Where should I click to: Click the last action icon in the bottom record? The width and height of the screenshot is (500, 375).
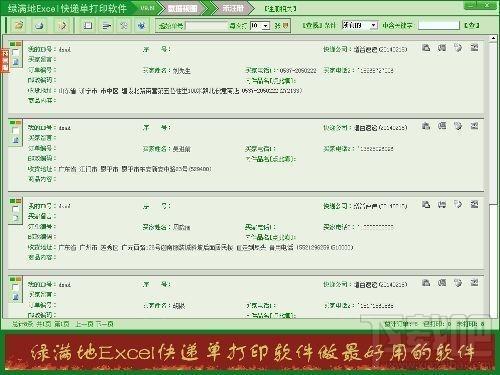click(x=474, y=283)
